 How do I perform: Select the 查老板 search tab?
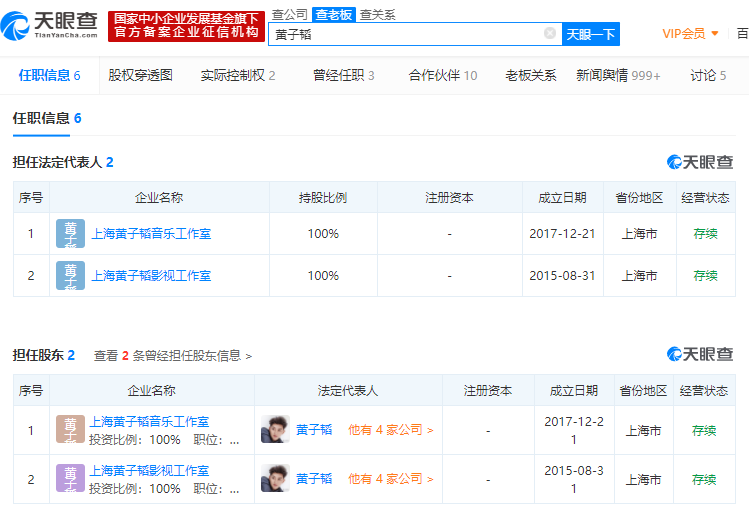(333, 15)
